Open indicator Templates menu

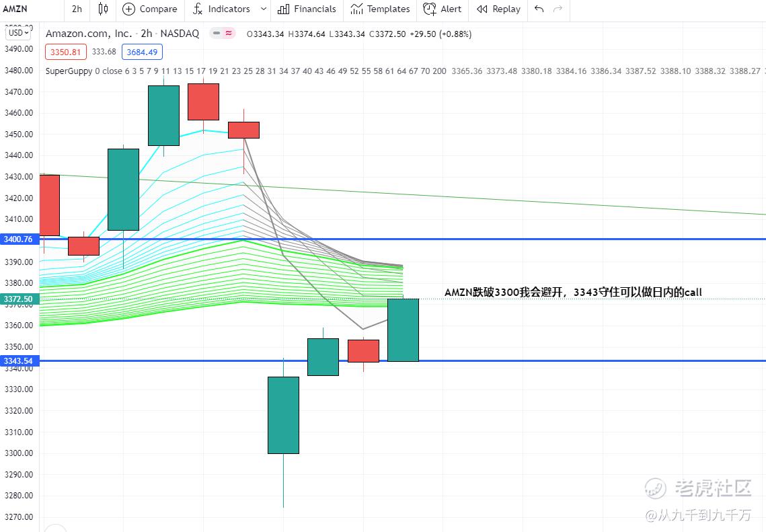tap(380, 9)
